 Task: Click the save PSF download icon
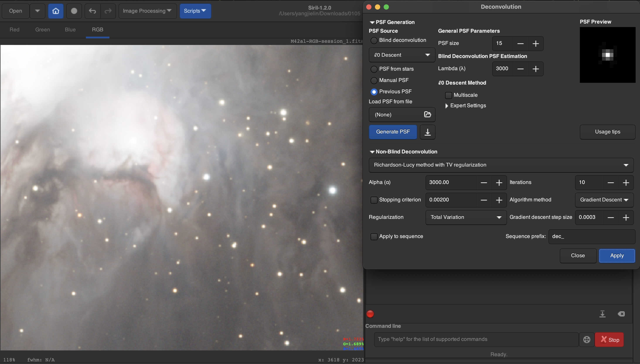point(427,132)
